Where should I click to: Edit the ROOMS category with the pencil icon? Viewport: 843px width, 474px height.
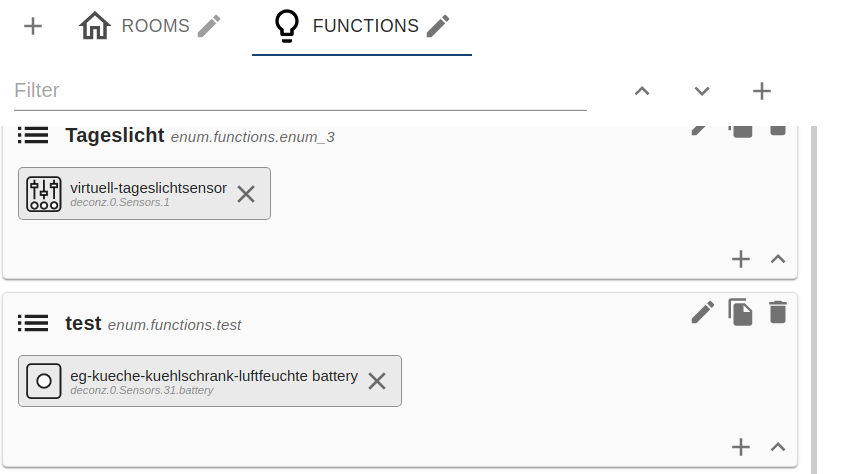pos(209,26)
